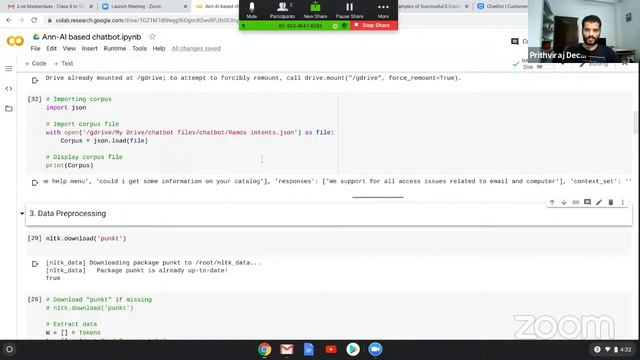Run cell numbered 32
The width and height of the screenshot is (640, 360).
34,99
